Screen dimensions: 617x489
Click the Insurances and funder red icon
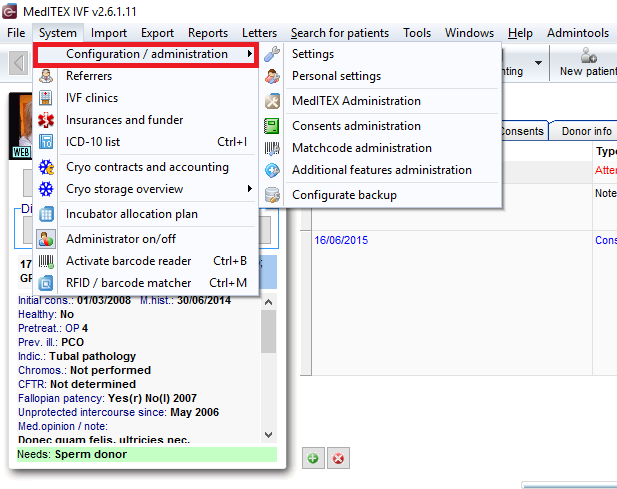click(46, 120)
